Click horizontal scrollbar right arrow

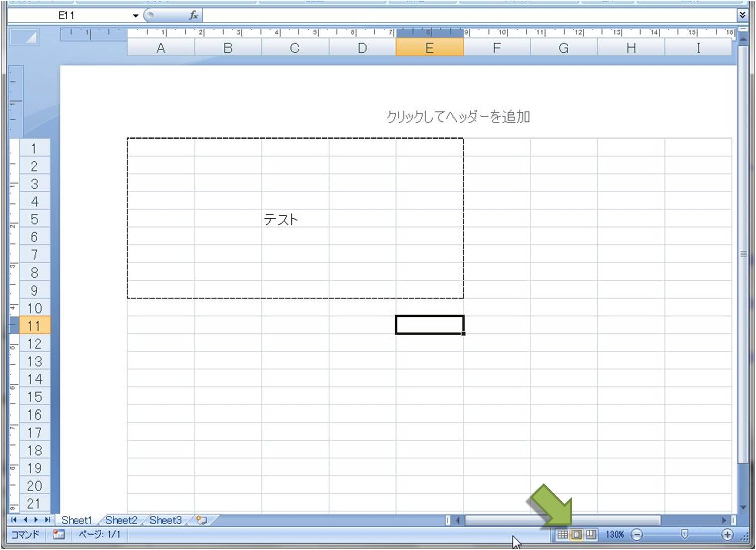pyautogui.click(x=724, y=520)
